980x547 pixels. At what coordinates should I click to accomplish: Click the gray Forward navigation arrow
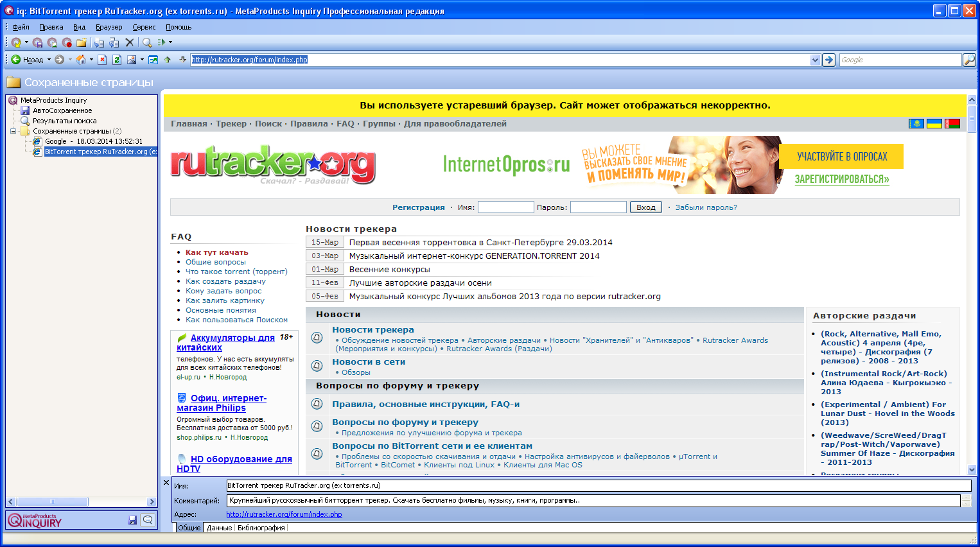tap(59, 60)
